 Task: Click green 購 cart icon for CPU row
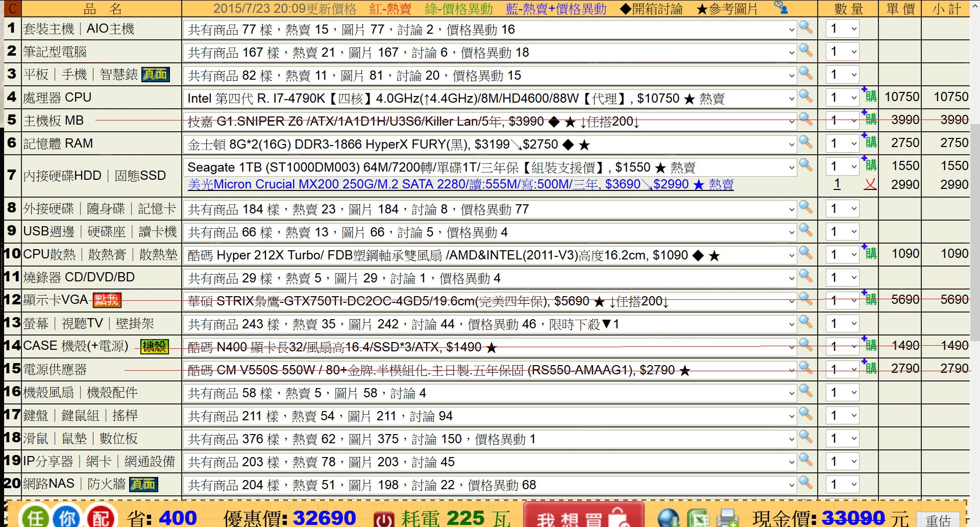tap(869, 95)
